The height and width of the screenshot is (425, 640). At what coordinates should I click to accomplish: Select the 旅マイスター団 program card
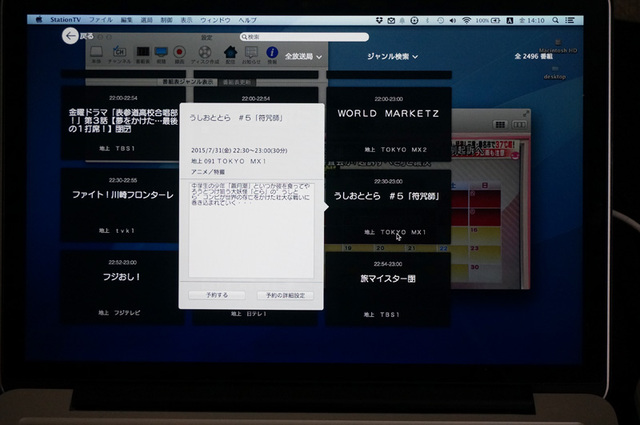(389, 289)
